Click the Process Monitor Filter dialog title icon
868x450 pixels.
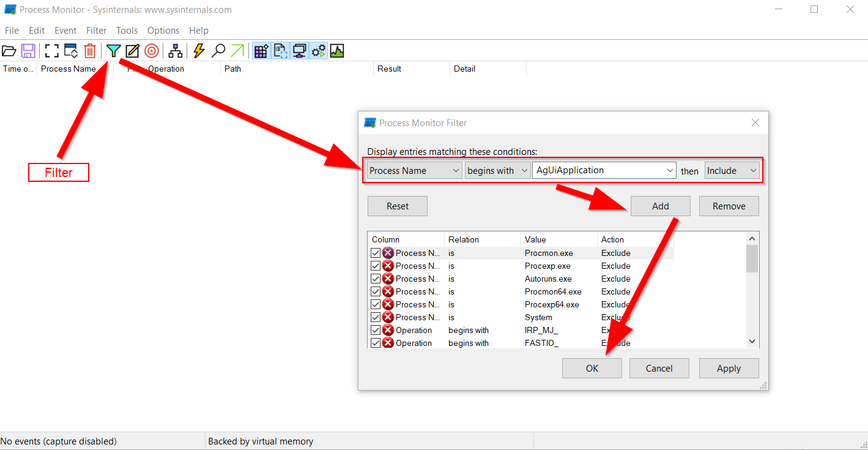click(370, 122)
